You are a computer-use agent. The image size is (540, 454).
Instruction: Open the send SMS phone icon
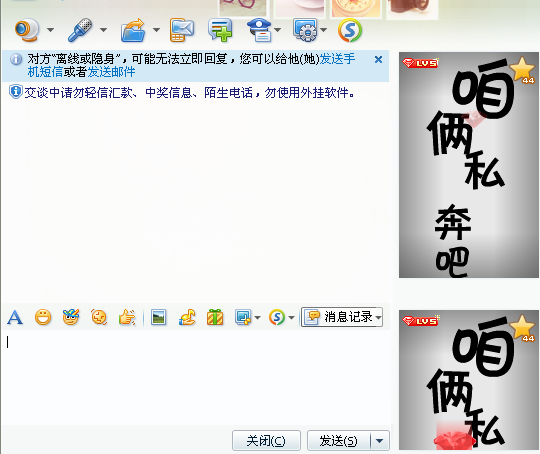[182, 30]
